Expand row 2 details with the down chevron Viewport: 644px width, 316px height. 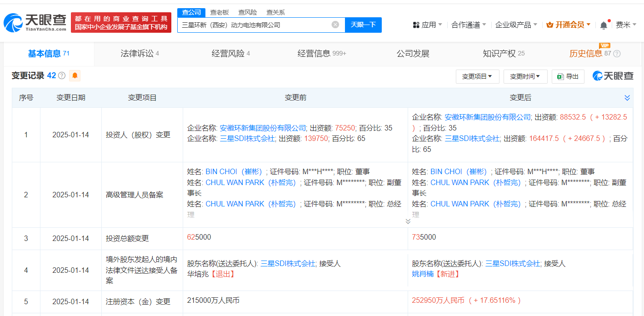[x=408, y=221]
